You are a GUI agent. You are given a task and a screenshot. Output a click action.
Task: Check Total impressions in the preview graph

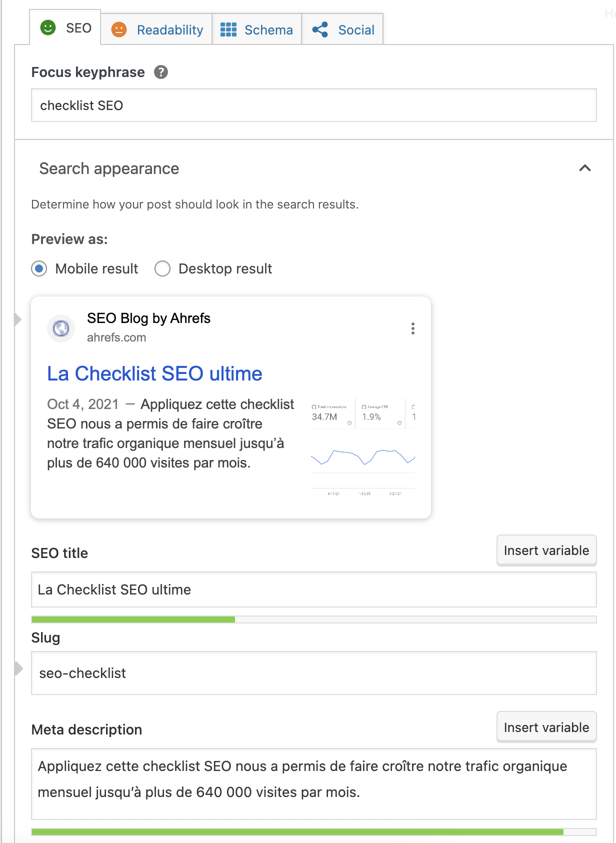pos(313,406)
